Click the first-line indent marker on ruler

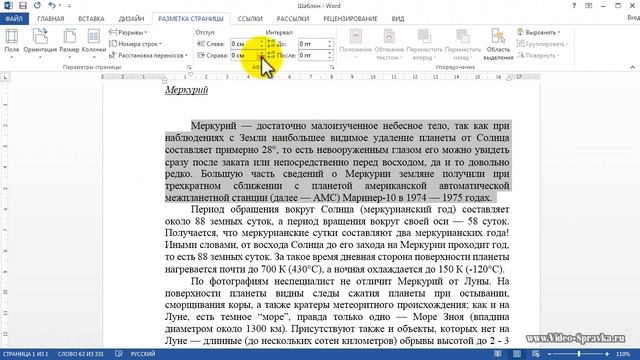(x=191, y=75)
